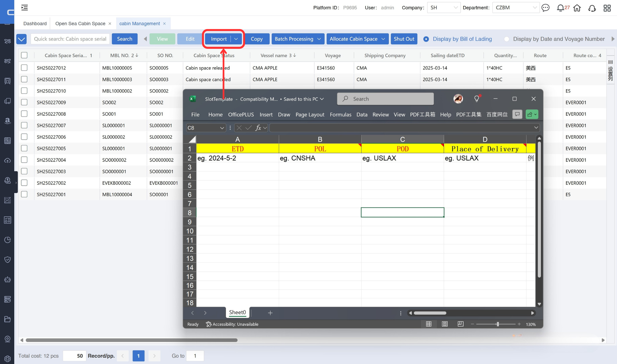Open the Department CZBM dropdown

coord(516,8)
